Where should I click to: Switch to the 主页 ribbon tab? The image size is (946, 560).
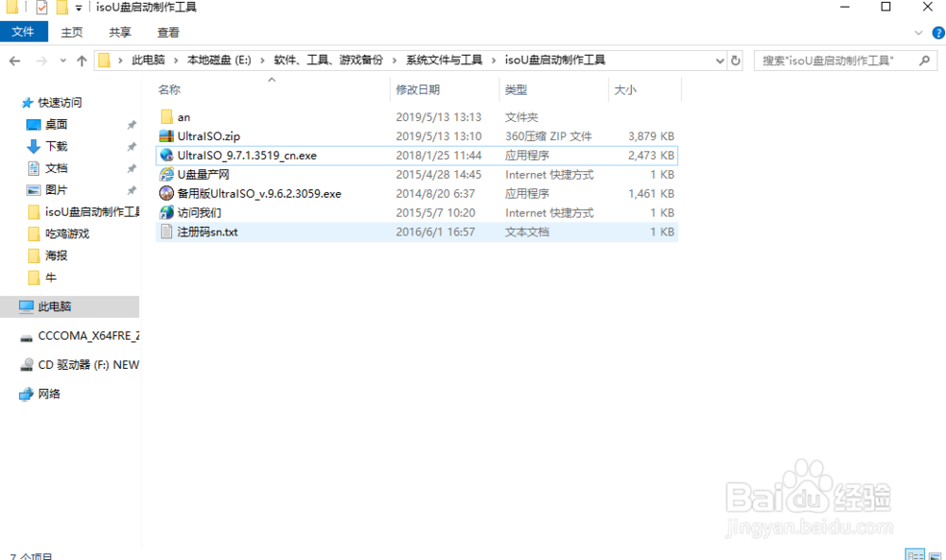(72, 32)
